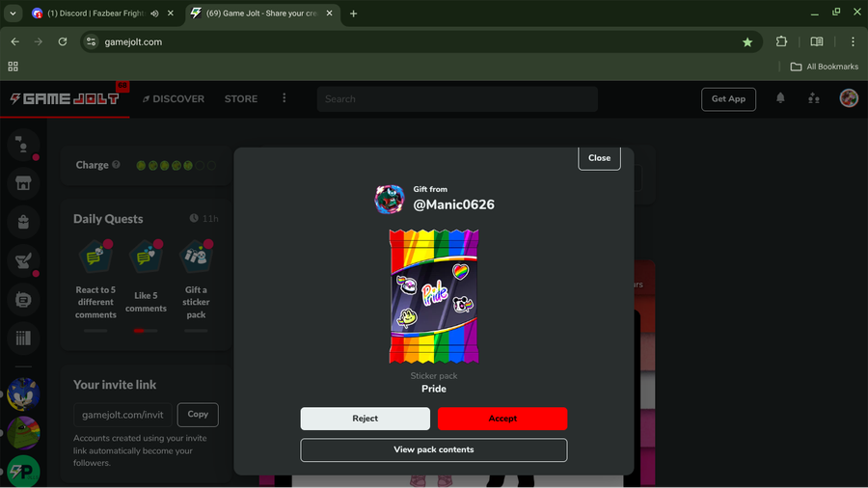Screen dimensions: 868x488
Task: Open the shop storefront sidebar icon
Action: pos(23,183)
